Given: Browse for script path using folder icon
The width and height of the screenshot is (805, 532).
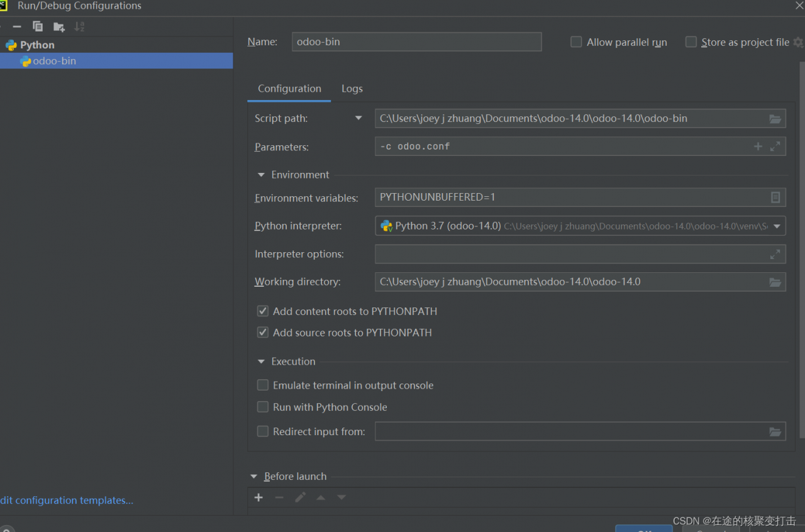Looking at the screenshot, I should click(x=775, y=119).
